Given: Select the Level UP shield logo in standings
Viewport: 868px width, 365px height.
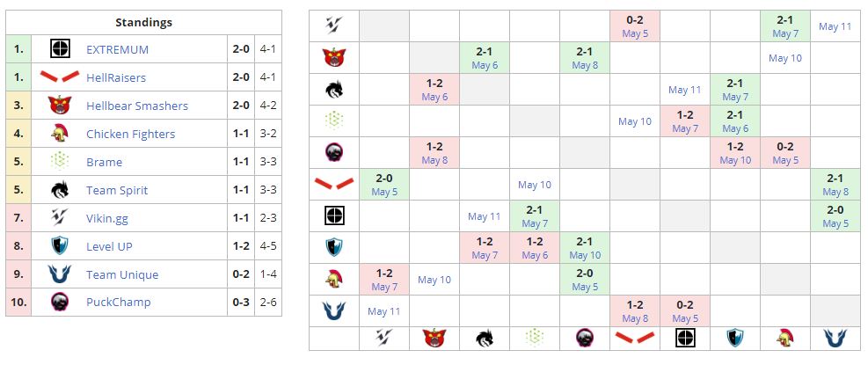Looking at the screenshot, I should click(x=61, y=246).
